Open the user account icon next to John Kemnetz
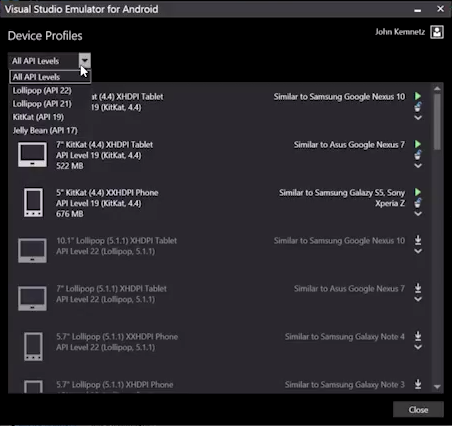The width and height of the screenshot is (452, 426). pos(437,32)
